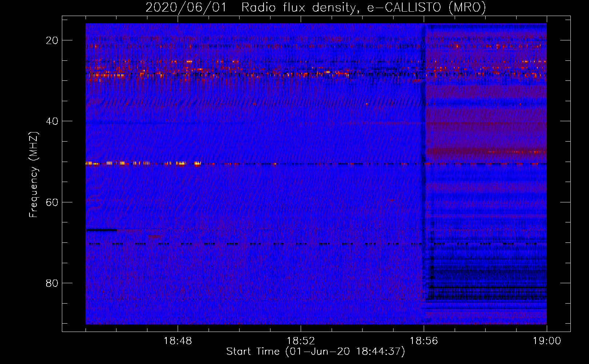Click the '80' frequency tick label

click(x=52, y=283)
